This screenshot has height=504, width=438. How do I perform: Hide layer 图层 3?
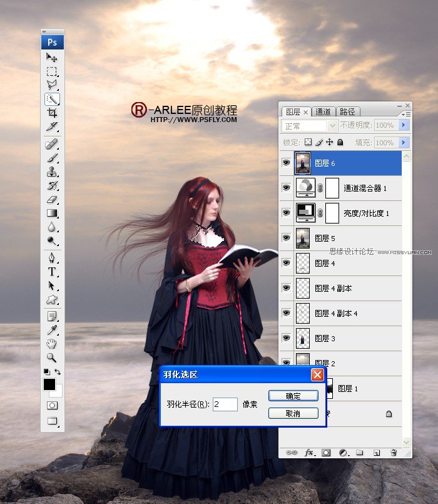286,338
